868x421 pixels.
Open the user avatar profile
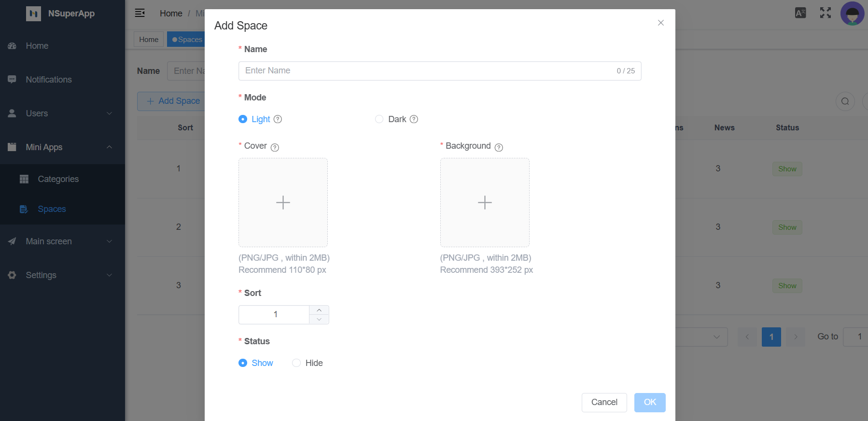[852, 14]
